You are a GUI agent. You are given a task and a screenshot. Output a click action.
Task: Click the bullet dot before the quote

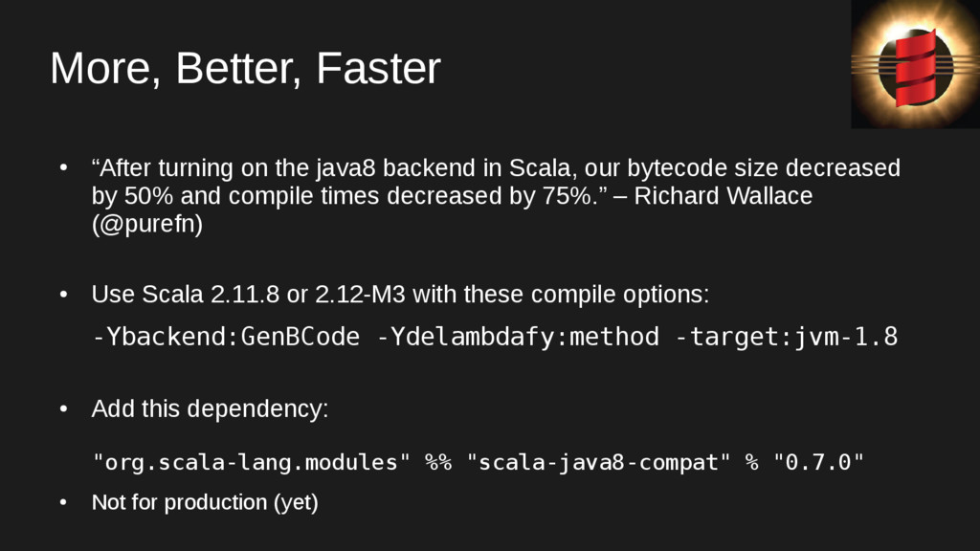(x=63, y=168)
